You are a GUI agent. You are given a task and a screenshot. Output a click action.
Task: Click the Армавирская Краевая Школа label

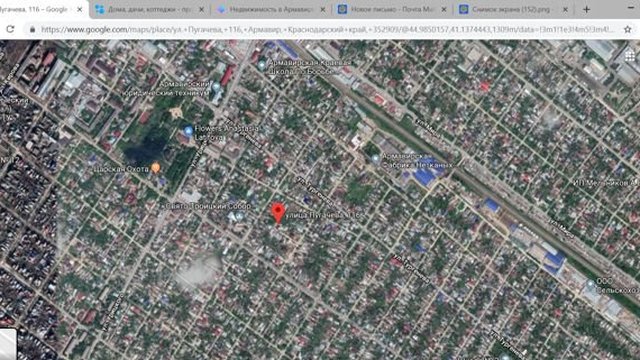(309, 67)
